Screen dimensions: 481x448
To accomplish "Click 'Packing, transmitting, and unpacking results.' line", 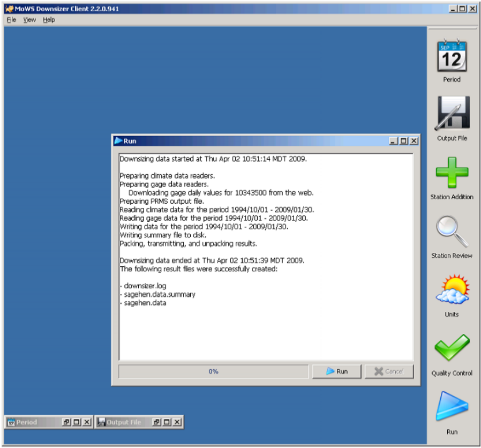I will coord(189,244).
